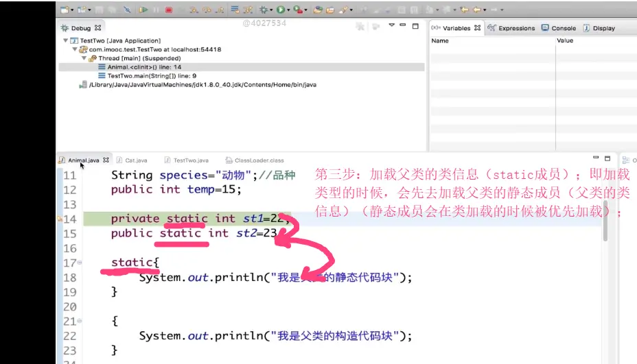Screen dimensions: 637x364
Task: Select Animal.<clinit>() line 14 stack frame
Action: pos(242,67)
